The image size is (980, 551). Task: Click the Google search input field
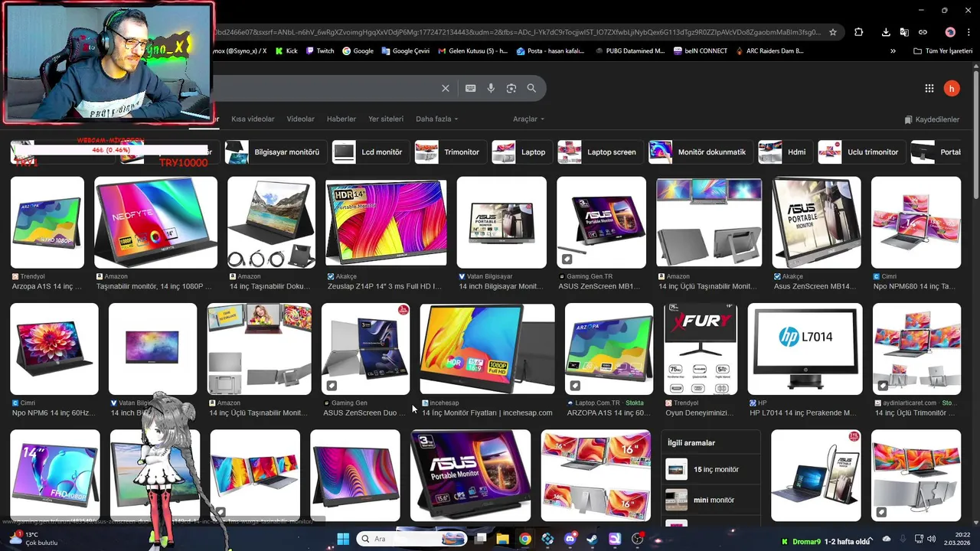[325, 88]
